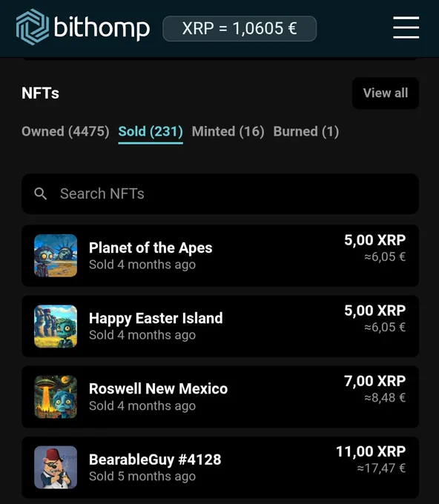Switch to the Owned (4475) tab
Viewport: 439px width, 504px height.
click(x=65, y=131)
